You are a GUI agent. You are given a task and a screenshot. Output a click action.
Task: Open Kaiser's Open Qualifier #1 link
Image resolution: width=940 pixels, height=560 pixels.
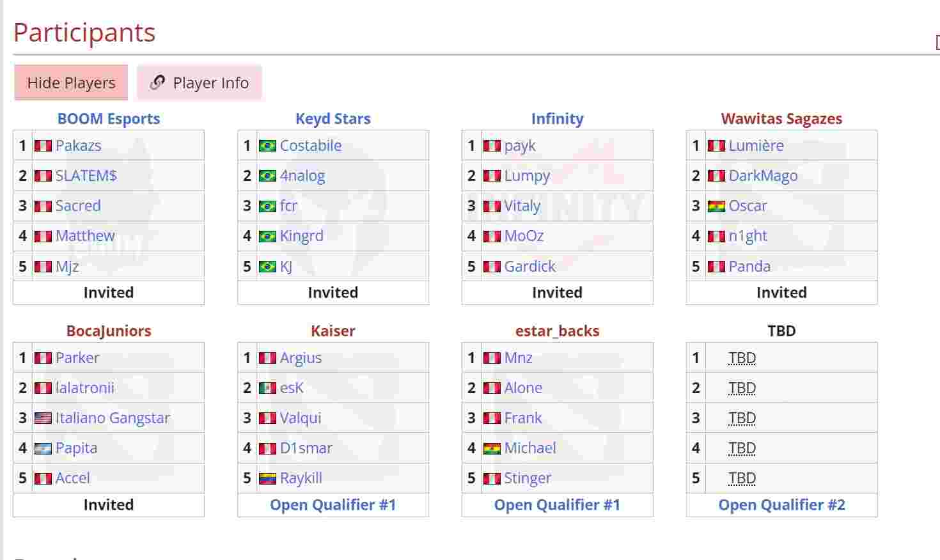coord(333,505)
